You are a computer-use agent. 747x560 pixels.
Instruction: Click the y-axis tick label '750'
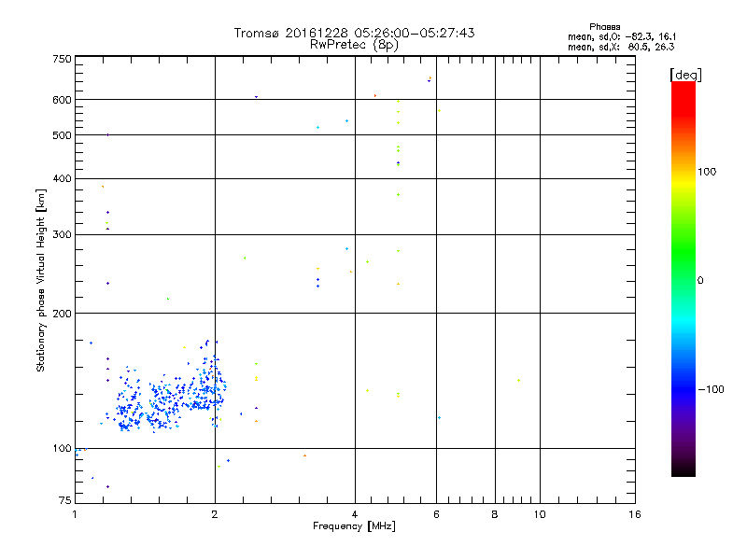(62, 59)
